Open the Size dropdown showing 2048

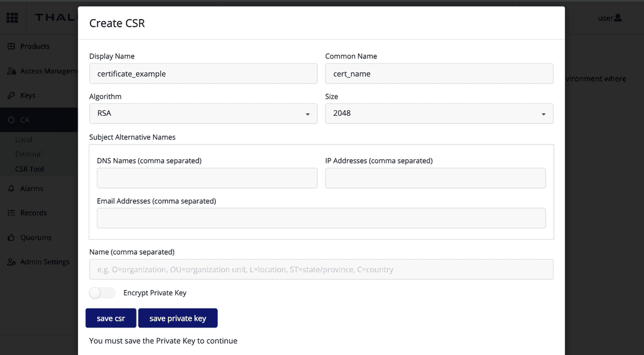[439, 113]
